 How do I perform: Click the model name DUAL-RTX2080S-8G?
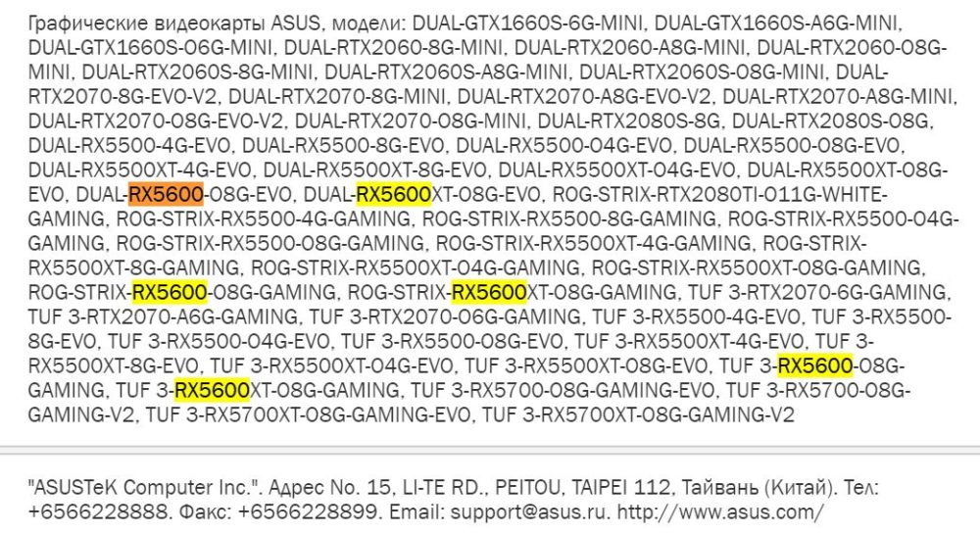(x=628, y=121)
